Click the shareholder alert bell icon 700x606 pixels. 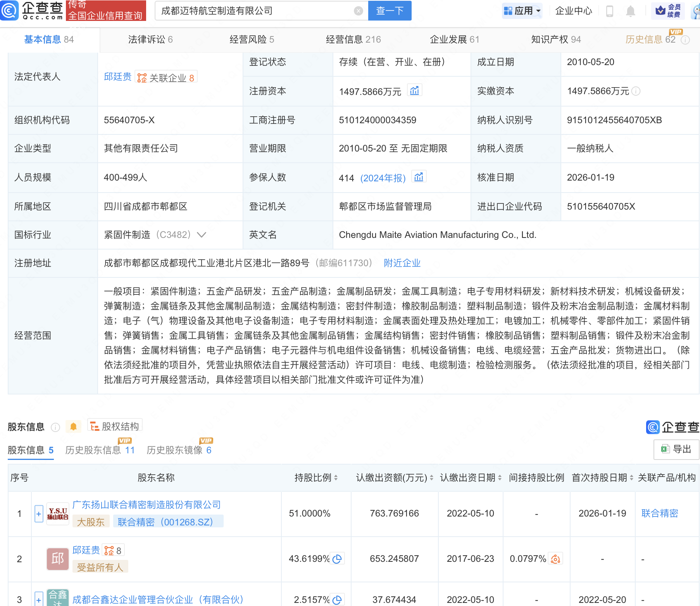[x=73, y=427]
